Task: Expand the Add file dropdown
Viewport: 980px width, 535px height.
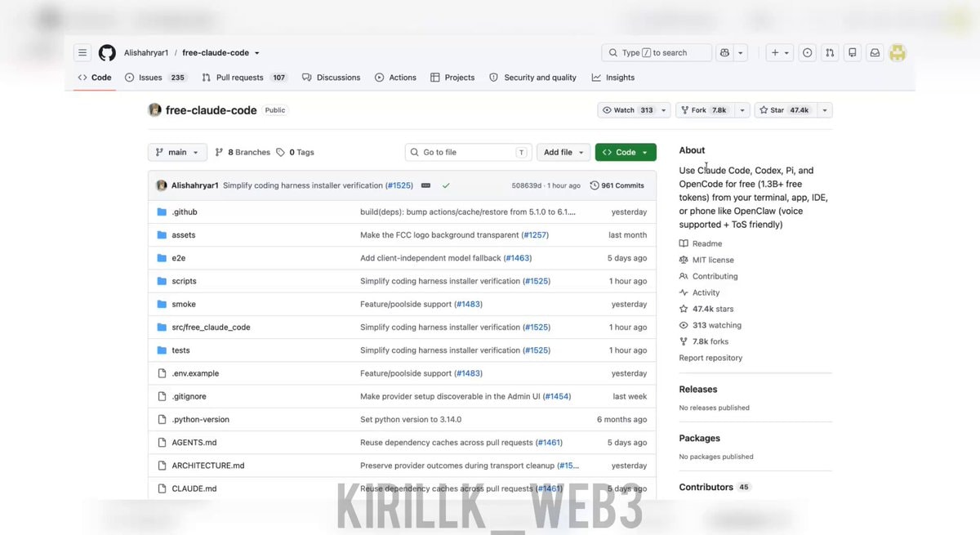Action: pyautogui.click(x=564, y=152)
